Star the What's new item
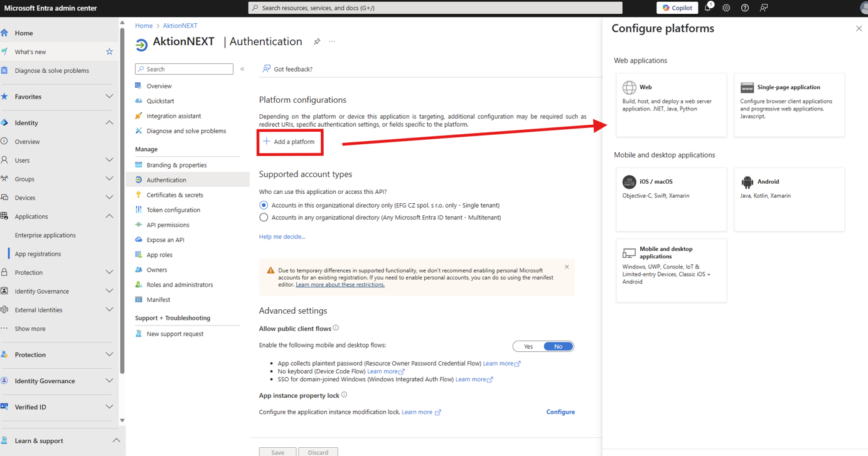868x456 pixels. pyautogui.click(x=109, y=51)
